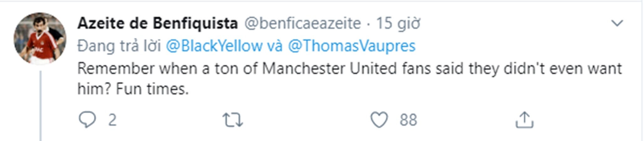Open the tweet via the 15 giờ timestamp

tap(398, 23)
